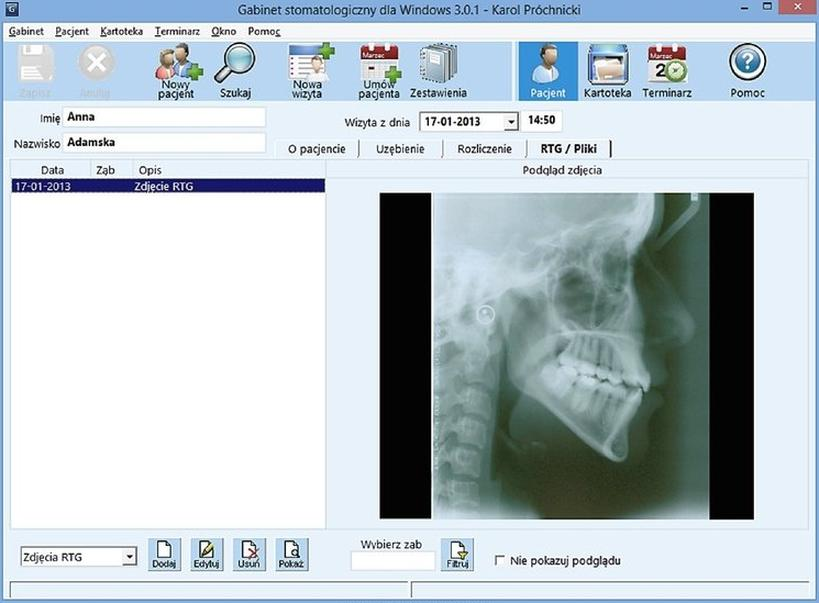The height and width of the screenshot is (603, 819).
Task: Click the Wybierz ząb input field
Action: click(392, 561)
